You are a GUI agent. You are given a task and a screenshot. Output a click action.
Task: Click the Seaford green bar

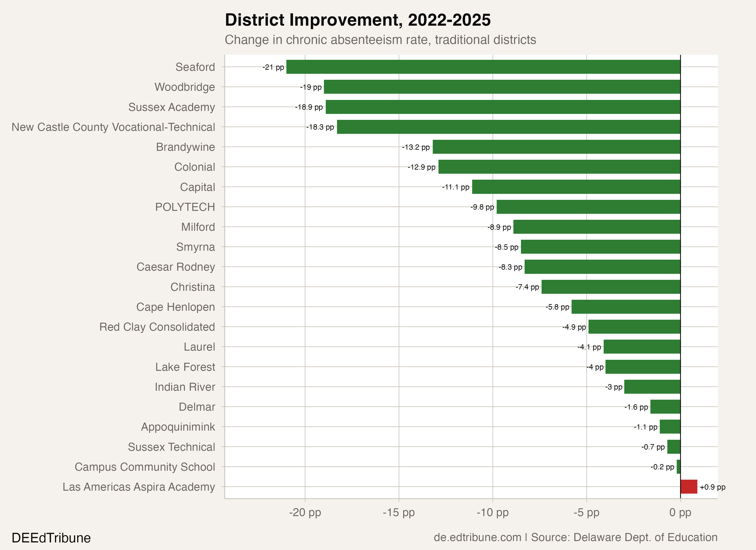pos(483,67)
